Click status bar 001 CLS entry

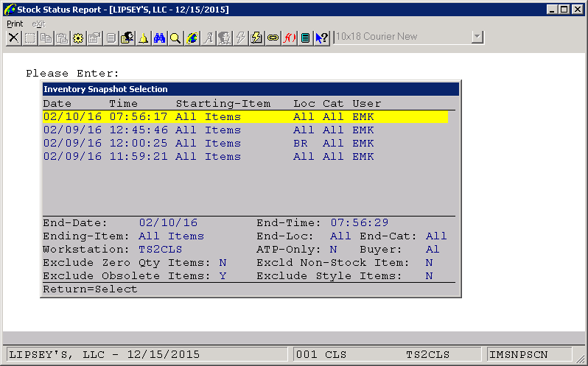(x=321, y=354)
